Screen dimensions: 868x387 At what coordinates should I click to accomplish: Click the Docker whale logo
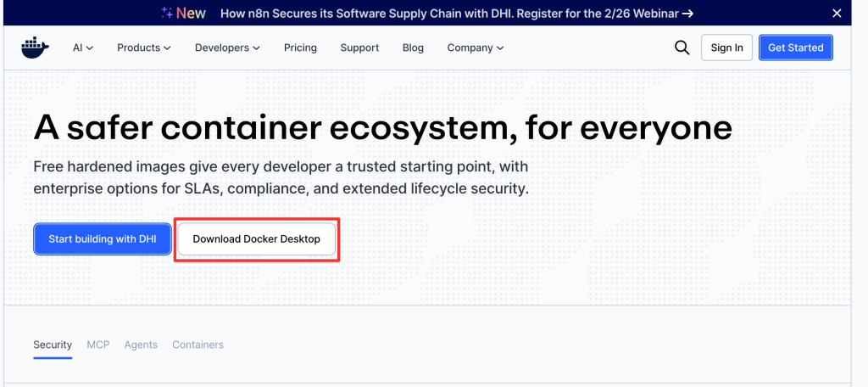coord(36,48)
